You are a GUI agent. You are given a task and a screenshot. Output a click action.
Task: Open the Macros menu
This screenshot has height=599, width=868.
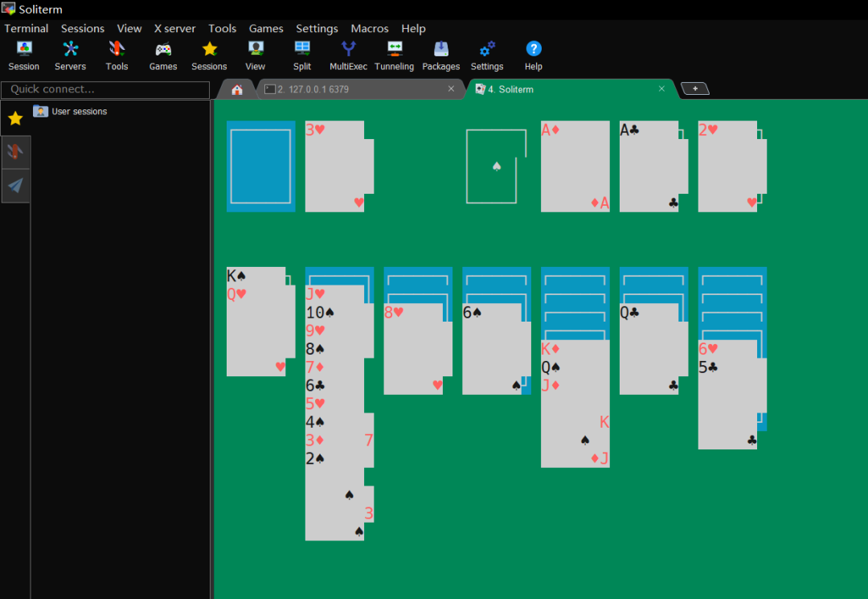click(369, 28)
